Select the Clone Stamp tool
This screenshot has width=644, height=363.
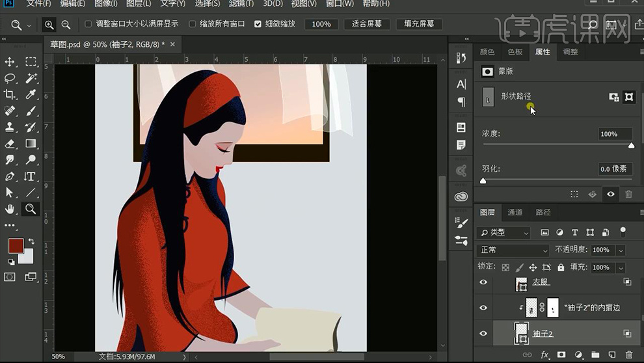(x=10, y=128)
